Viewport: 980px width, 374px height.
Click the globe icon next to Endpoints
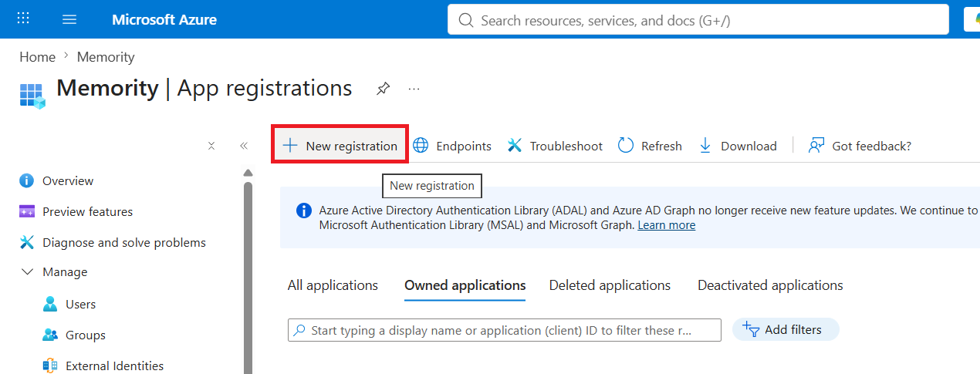421,145
